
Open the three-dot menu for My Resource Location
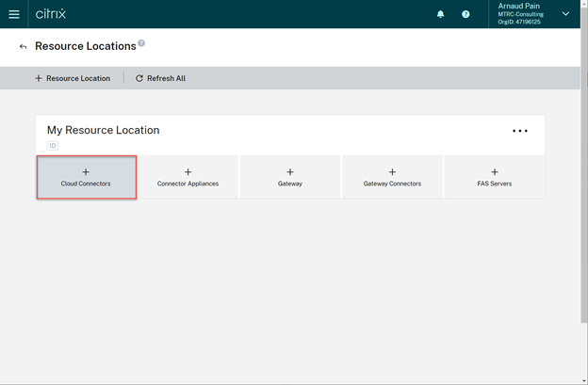(x=520, y=131)
